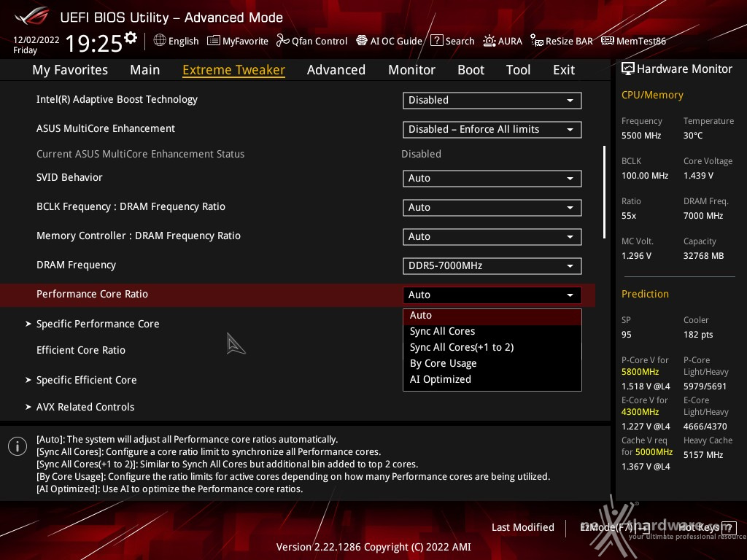Viewport: 747px width, 560px height.
Task: Click the Hardware Monitor display icon
Action: coord(628,69)
